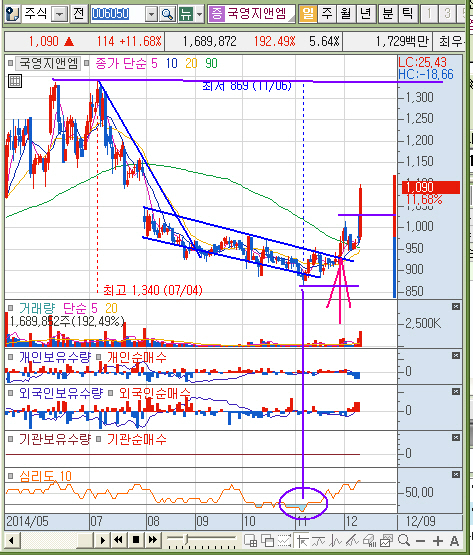The image size is (473, 555).
Task: Switch to the 주 weekly chart tab
Action: click(327, 13)
